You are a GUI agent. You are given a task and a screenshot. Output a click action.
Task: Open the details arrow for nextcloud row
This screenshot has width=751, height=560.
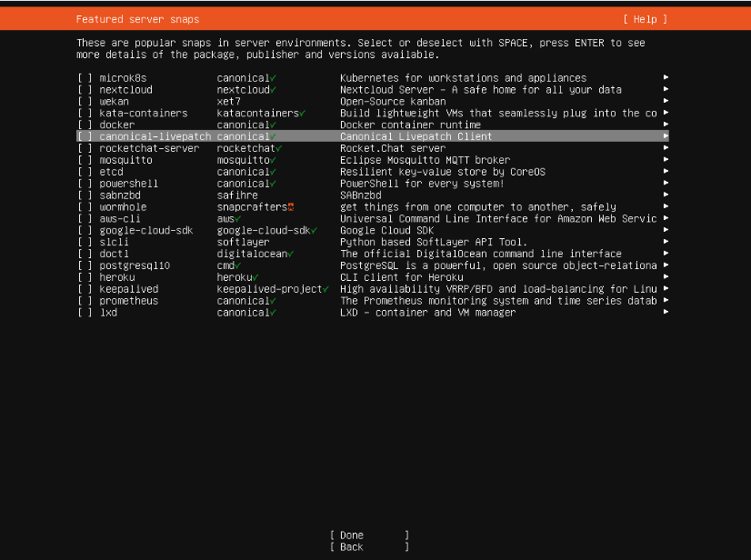pos(666,89)
